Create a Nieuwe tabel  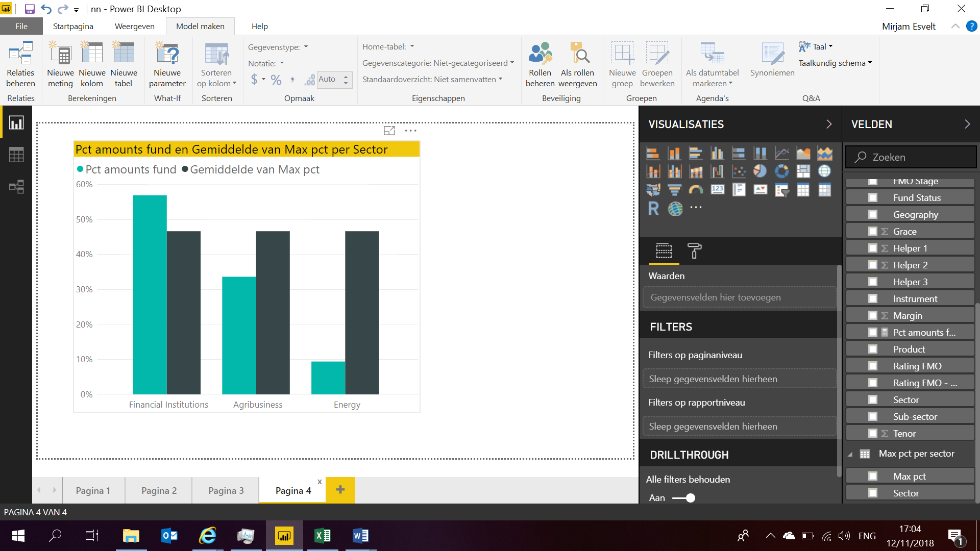tap(124, 65)
